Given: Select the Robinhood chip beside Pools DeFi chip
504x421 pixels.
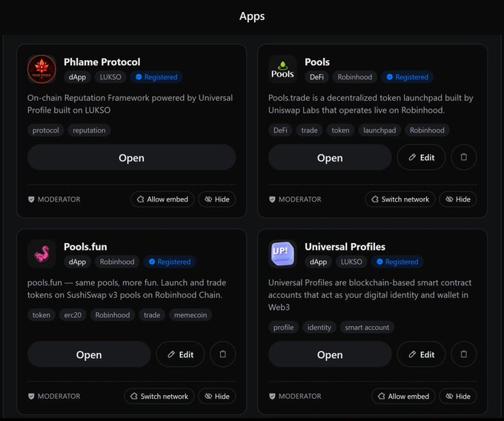Looking at the screenshot, I should coord(355,77).
